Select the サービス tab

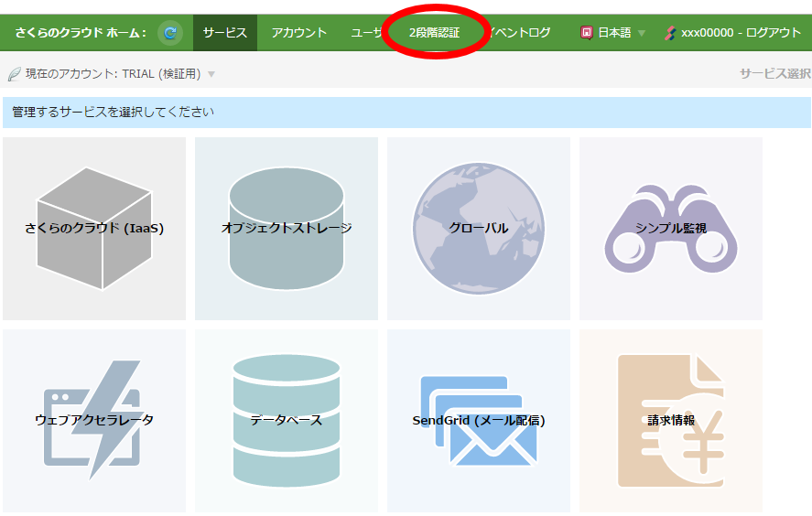(x=225, y=33)
